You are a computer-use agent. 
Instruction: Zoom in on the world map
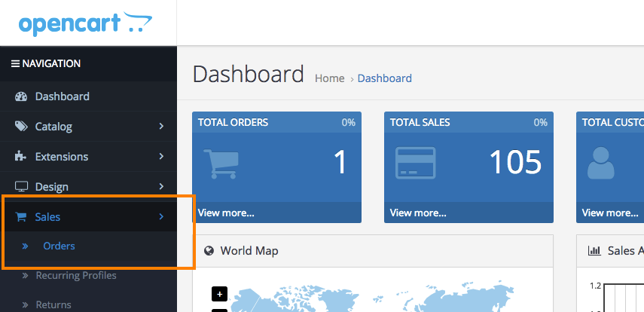click(219, 294)
